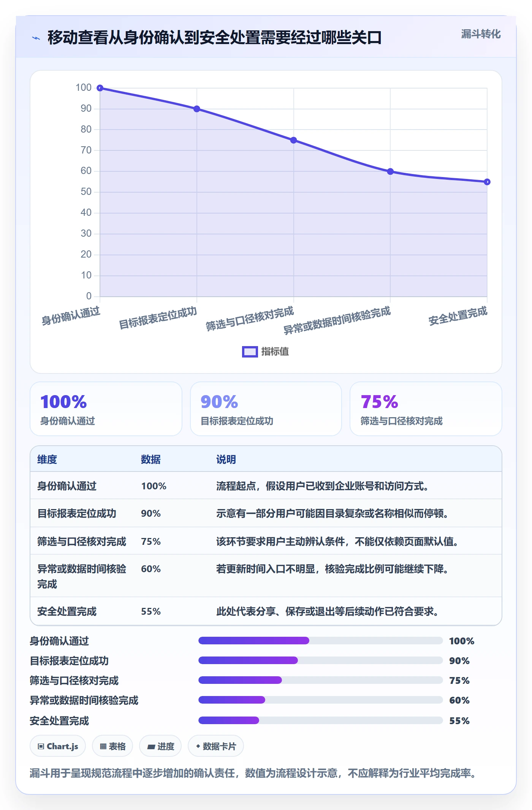This screenshot has height=810, width=532.
Task: Click the 异常或数据时间核验完成 x-axis label
Action: pos(337,320)
